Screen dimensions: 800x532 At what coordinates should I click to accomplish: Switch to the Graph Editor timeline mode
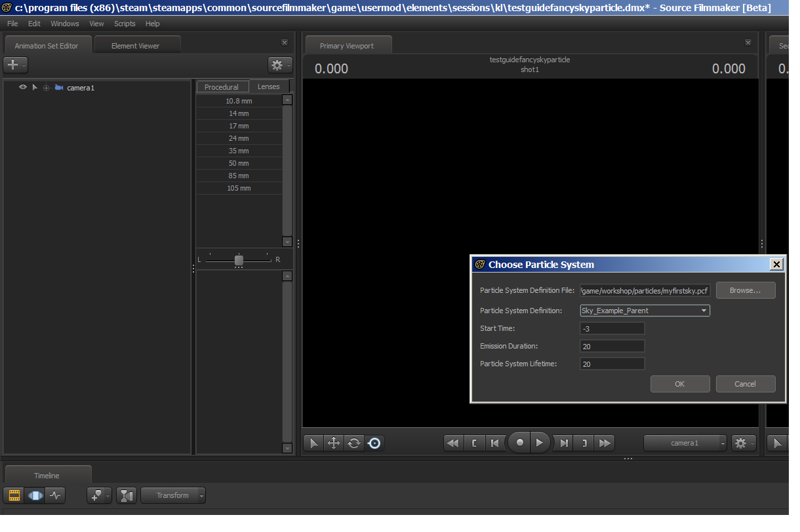coord(55,496)
